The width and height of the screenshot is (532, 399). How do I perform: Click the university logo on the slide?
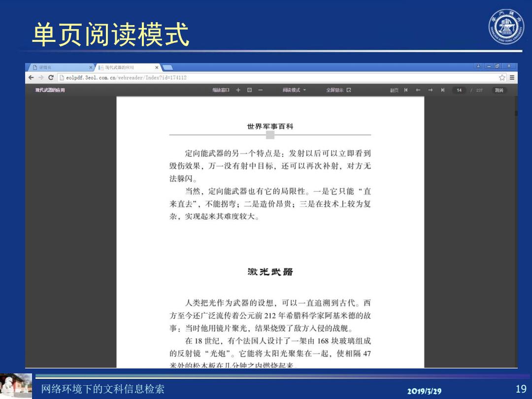[506, 27]
